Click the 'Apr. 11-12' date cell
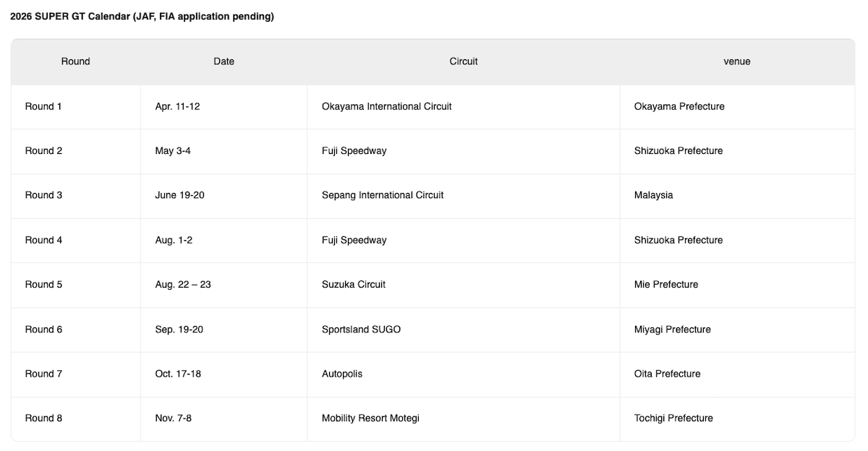 point(224,106)
